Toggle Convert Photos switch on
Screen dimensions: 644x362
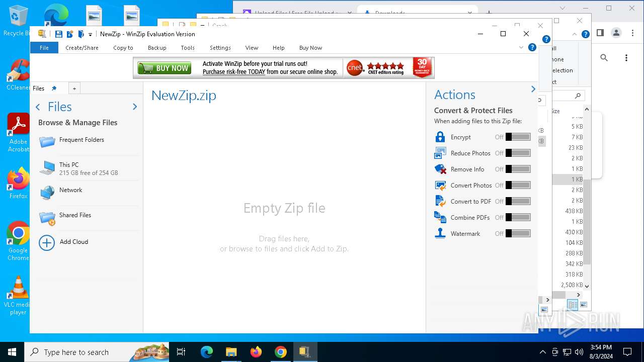(518, 185)
